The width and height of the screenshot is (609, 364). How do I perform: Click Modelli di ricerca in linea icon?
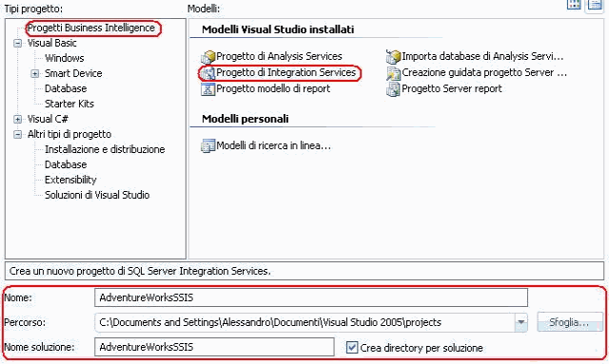[x=208, y=146]
